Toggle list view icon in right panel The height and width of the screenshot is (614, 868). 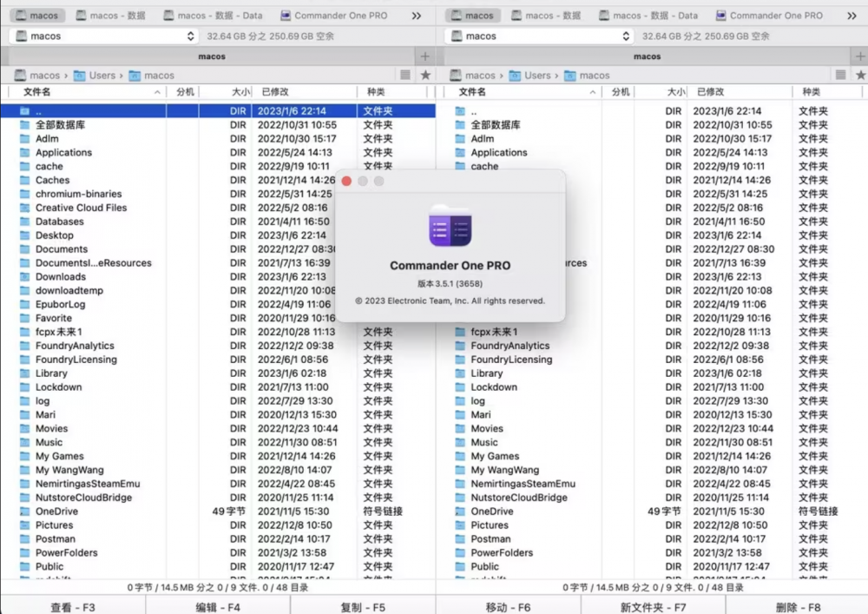click(x=840, y=75)
